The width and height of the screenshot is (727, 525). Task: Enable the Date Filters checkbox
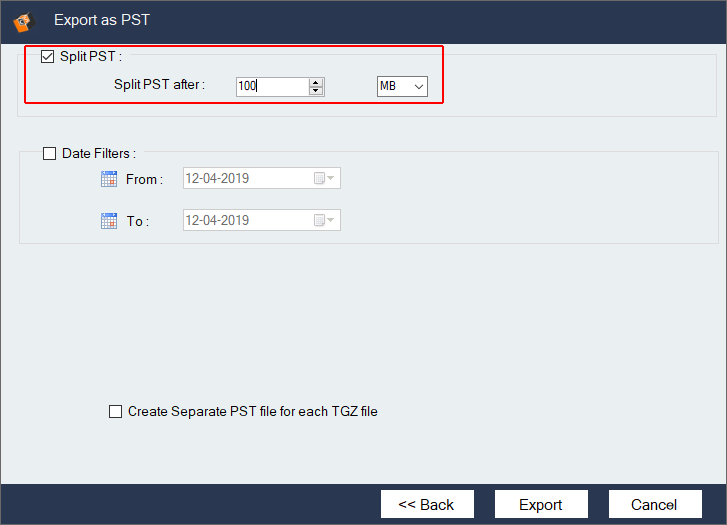tap(49, 154)
